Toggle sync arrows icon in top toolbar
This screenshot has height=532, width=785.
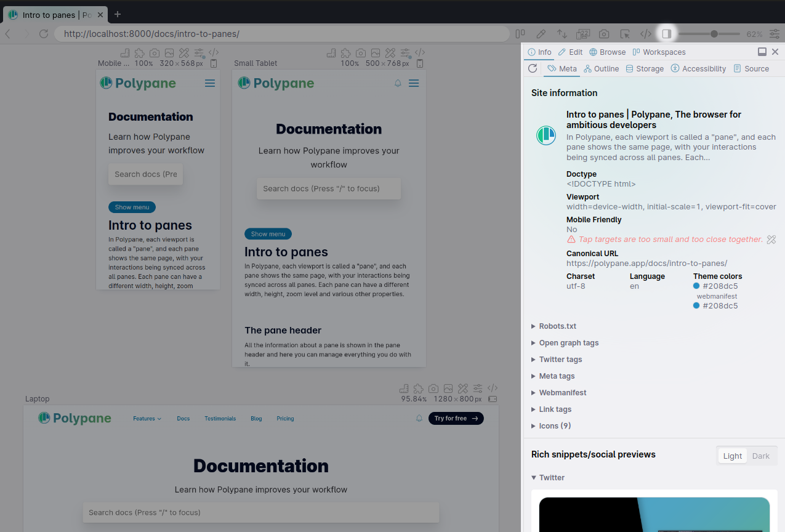point(562,34)
